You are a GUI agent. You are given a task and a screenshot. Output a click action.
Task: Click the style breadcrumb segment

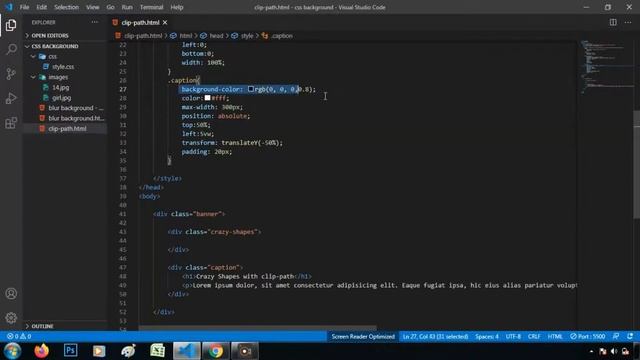tap(247, 36)
